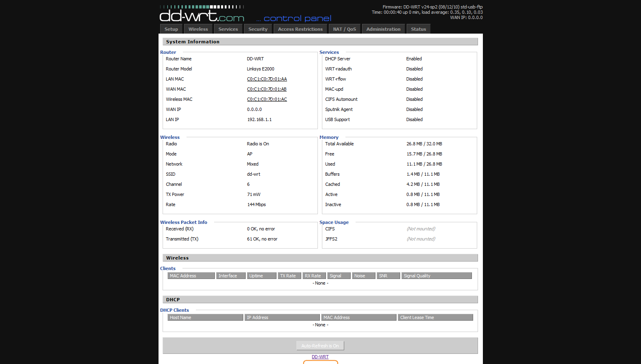Click the IP Address column header in DHCP Clients
641x364 pixels.
click(282, 317)
